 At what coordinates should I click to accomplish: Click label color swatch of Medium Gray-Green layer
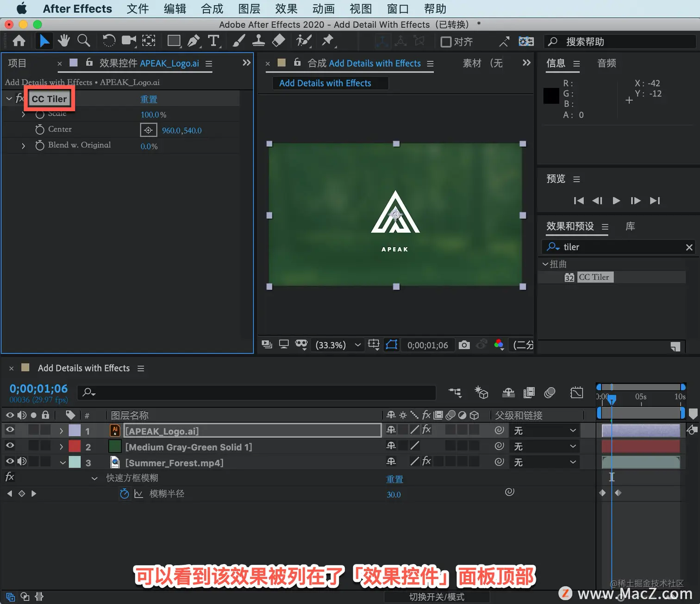(75, 446)
